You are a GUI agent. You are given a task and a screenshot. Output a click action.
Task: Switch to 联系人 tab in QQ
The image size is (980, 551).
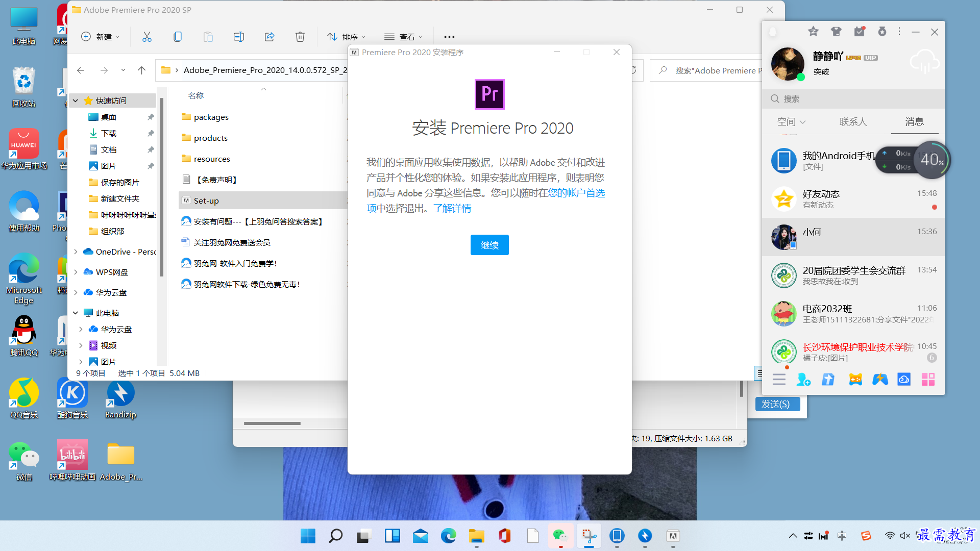tap(853, 122)
